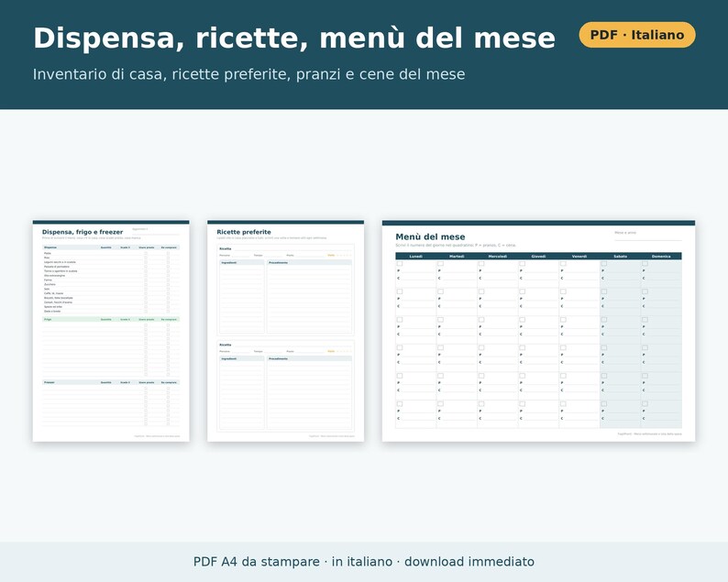Screen dimensions: 728x582
Task: Click the footer text 'PDF A4 da stampare'
Action: tap(257, 562)
